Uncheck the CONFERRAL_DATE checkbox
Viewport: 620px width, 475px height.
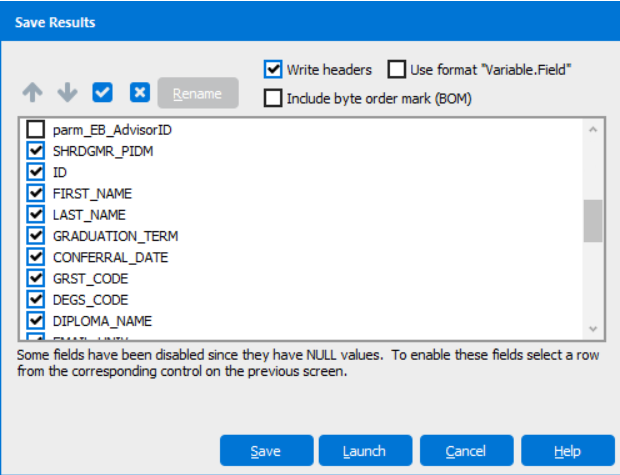tap(36, 257)
